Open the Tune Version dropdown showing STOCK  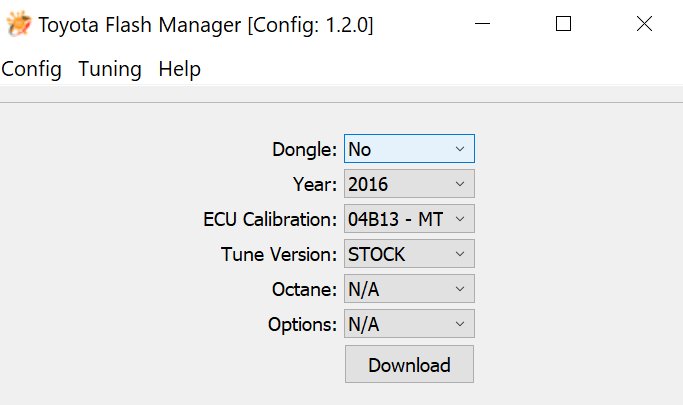(x=409, y=253)
